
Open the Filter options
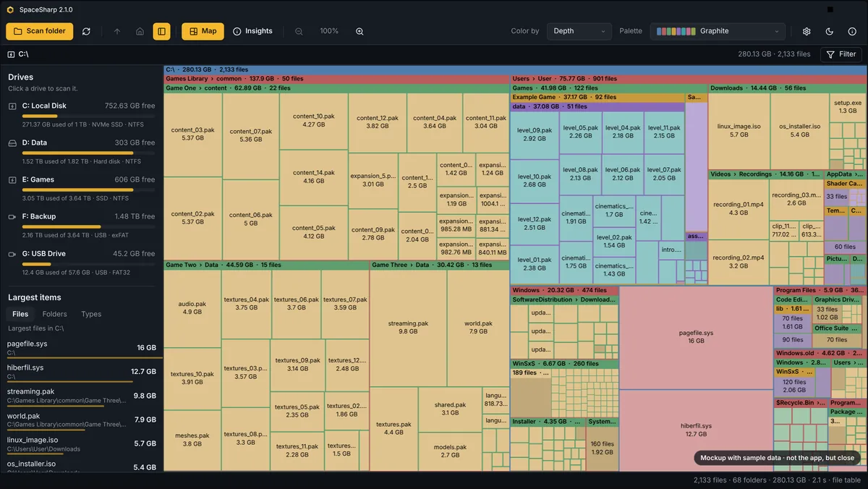click(x=841, y=54)
